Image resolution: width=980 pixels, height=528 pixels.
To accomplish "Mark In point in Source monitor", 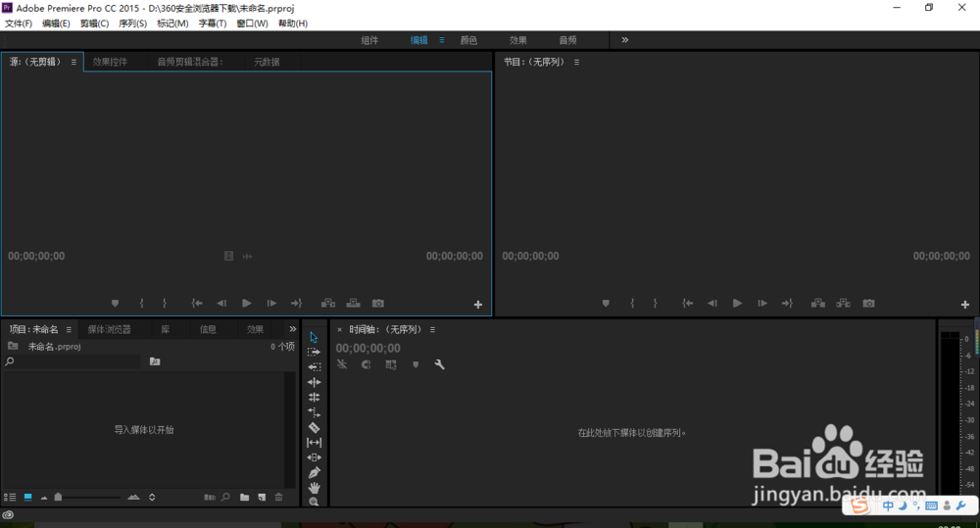I will (142, 303).
